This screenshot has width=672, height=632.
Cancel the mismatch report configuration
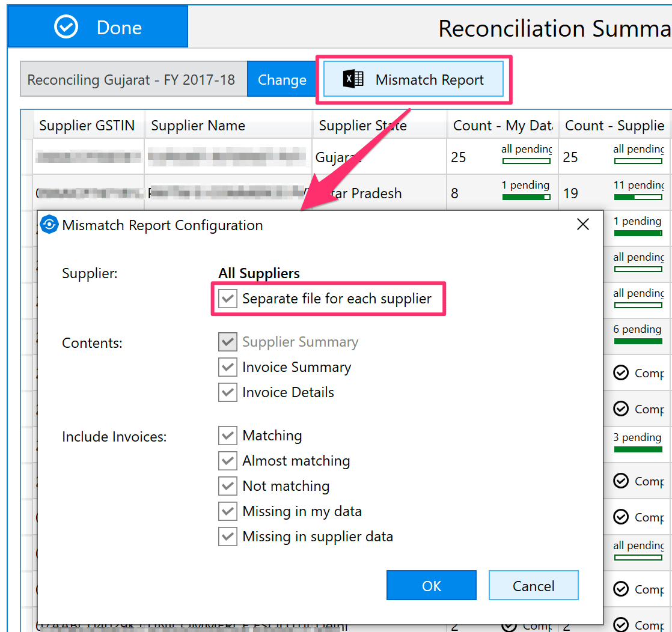point(533,586)
